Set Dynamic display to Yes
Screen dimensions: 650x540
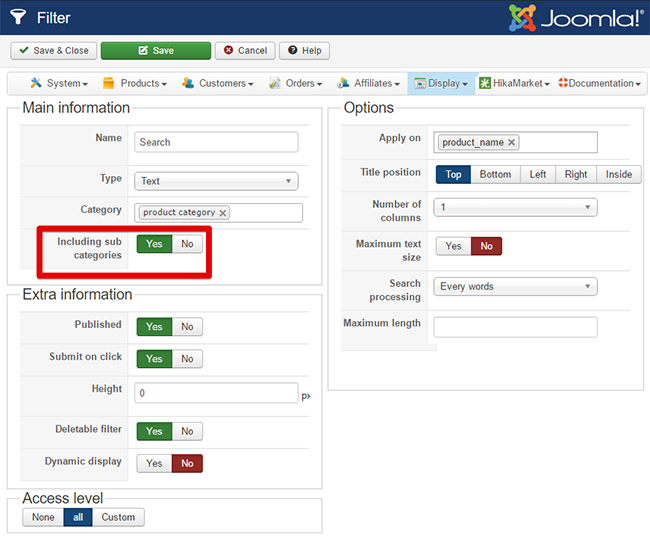(x=154, y=463)
